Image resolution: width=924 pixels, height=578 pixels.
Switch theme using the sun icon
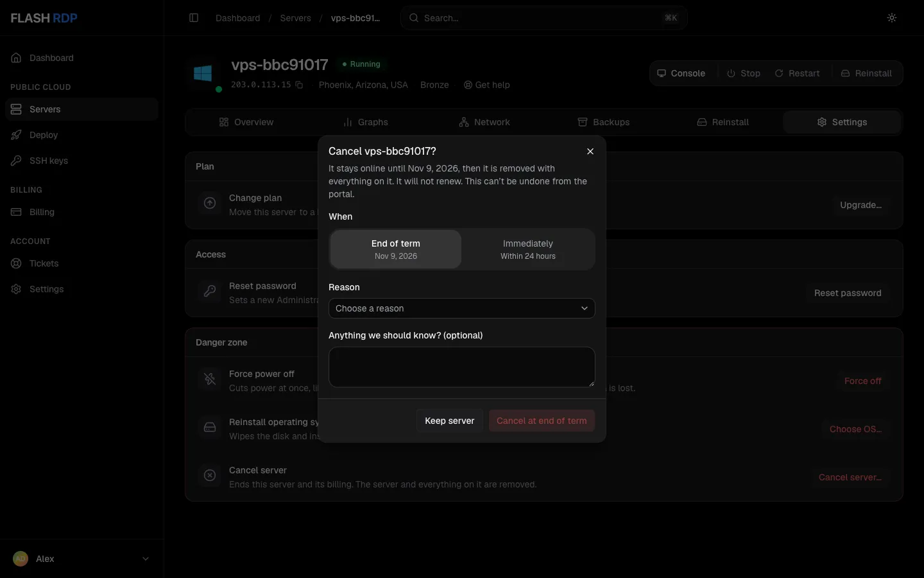[x=892, y=18]
